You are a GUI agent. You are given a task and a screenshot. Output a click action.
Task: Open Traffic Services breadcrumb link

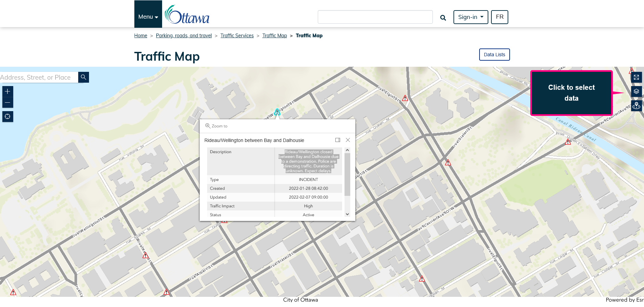[237, 36]
